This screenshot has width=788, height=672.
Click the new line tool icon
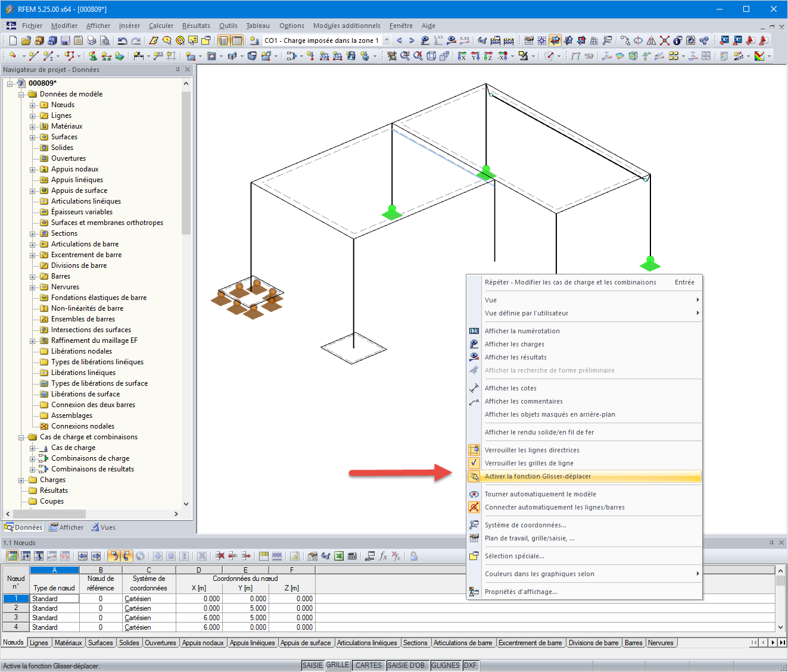click(34, 56)
